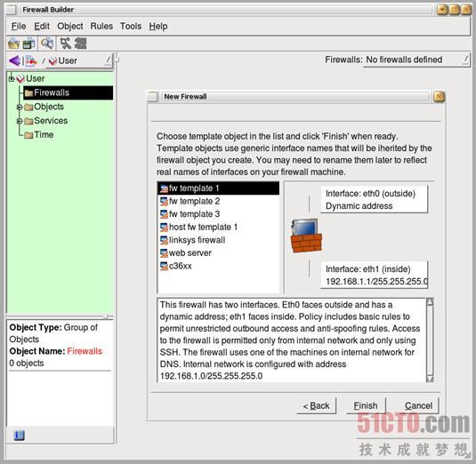The height and width of the screenshot is (464, 476).
Task: Open the Rules menu
Action: (101, 27)
